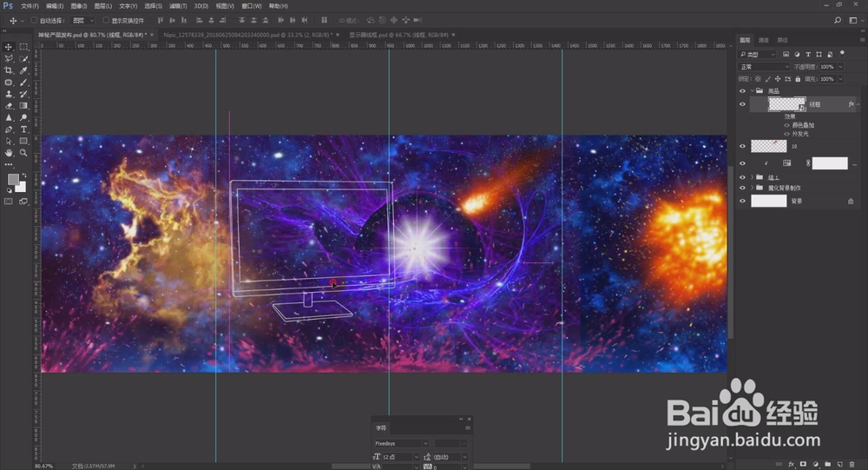Select the Rectangle shape tool
Screen dimensions: 868x470
23,141
